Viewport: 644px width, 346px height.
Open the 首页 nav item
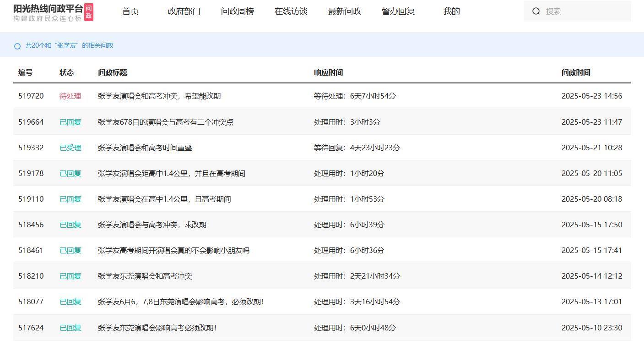(130, 11)
